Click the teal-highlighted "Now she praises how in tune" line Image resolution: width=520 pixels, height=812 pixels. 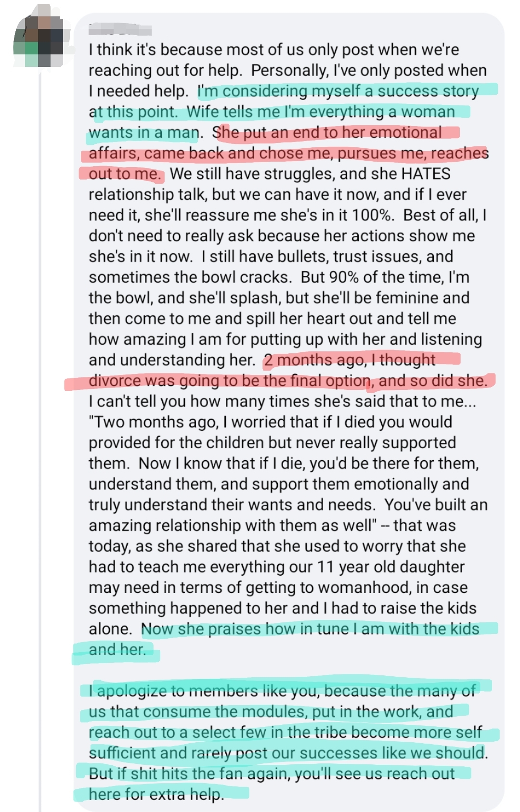311,629
